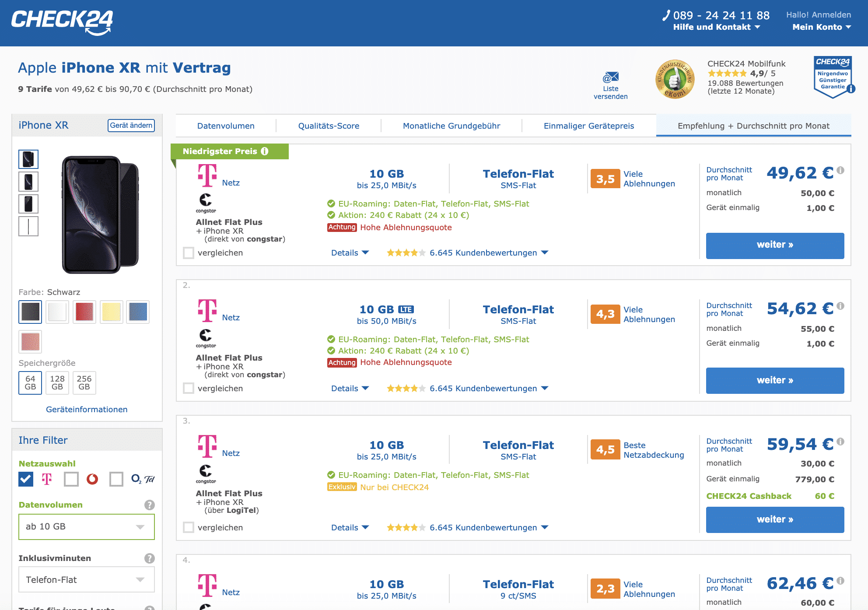Click Telekom logo in second tariff

tap(207, 311)
